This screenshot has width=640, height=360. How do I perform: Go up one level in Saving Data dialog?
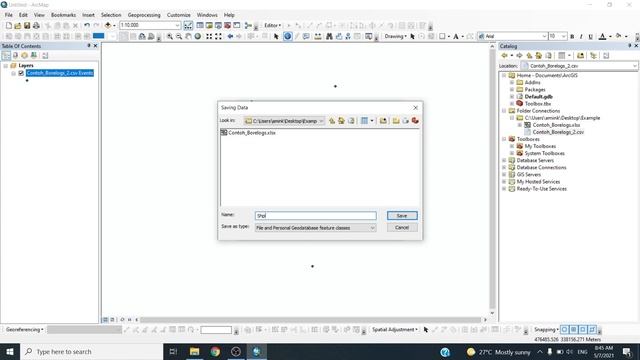point(332,121)
